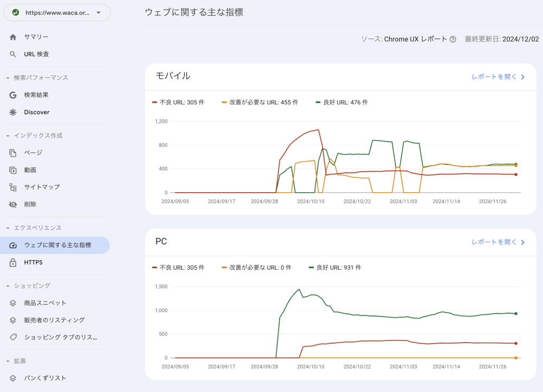Click the crossed-eye icon beside 削除
543x392 pixels.
click(13, 205)
